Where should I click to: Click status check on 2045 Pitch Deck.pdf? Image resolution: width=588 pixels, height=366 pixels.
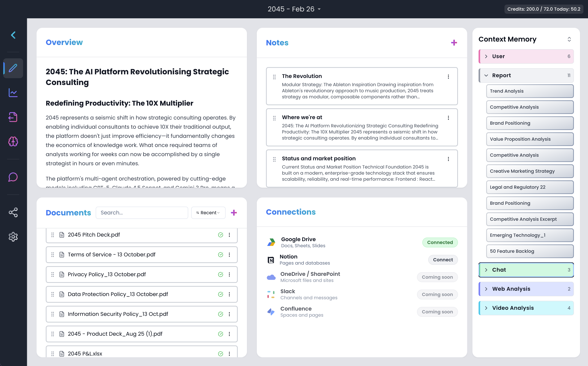(220, 235)
